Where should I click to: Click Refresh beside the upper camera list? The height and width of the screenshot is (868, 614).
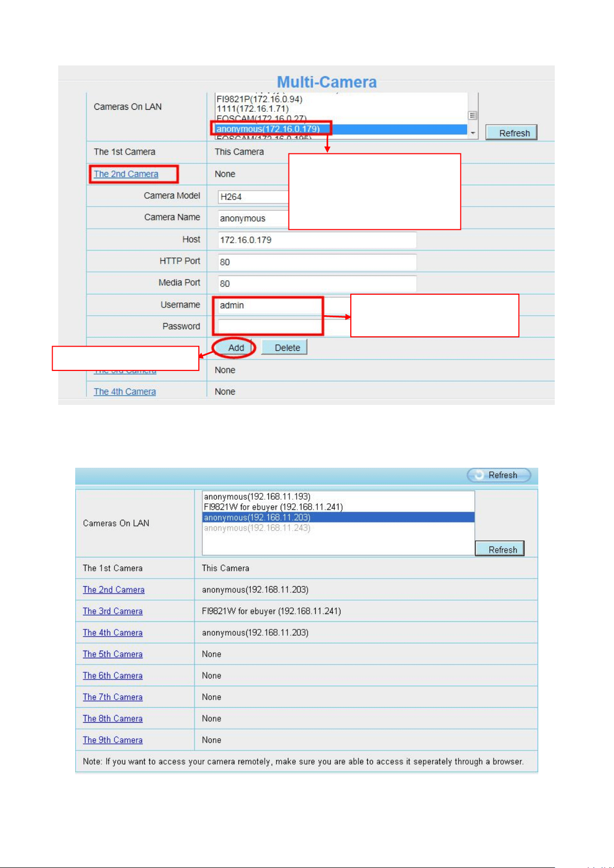click(511, 133)
